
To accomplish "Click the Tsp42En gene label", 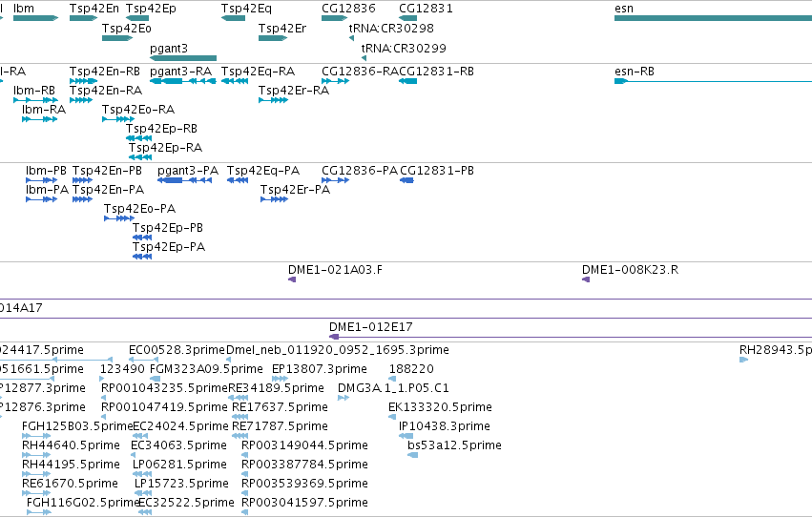I will (x=94, y=9).
